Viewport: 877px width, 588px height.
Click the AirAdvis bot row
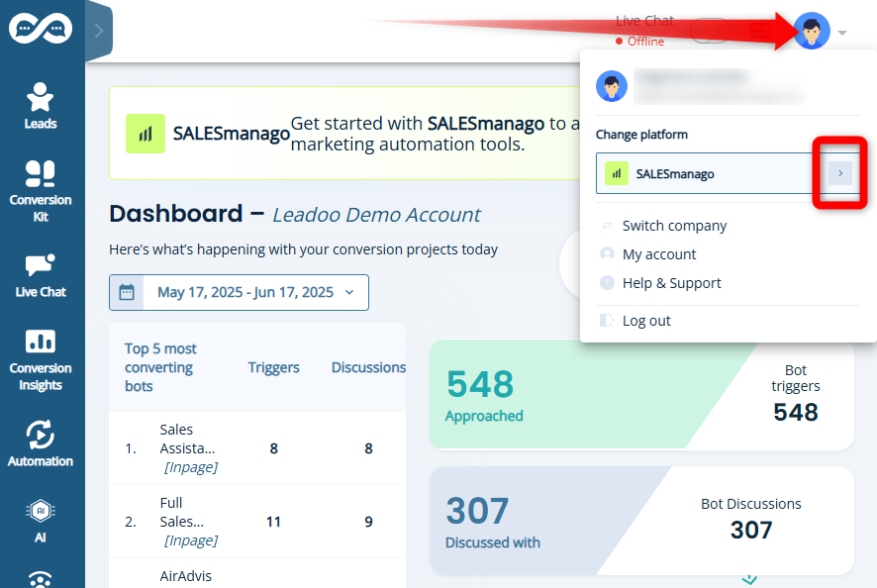(257, 573)
